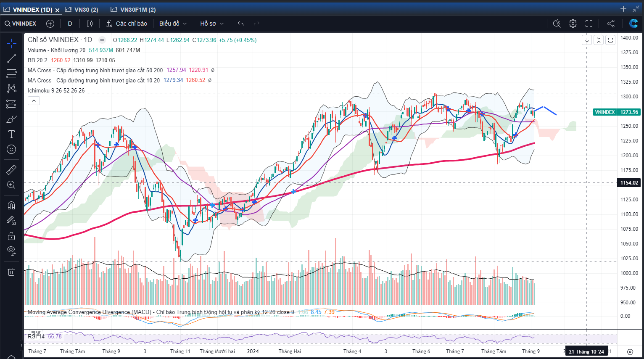Image resolution: width=644 pixels, height=359 pixels.
Task: Undo the last chart action
Action: point(240,24)
